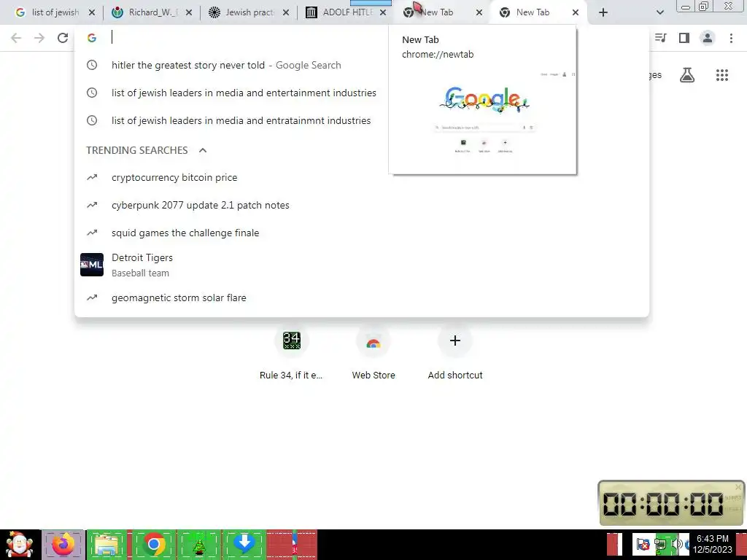747x560 pixels.
Task: Choose 'geomagnetic storm solar flare' trending search
Action: (362, 297)
